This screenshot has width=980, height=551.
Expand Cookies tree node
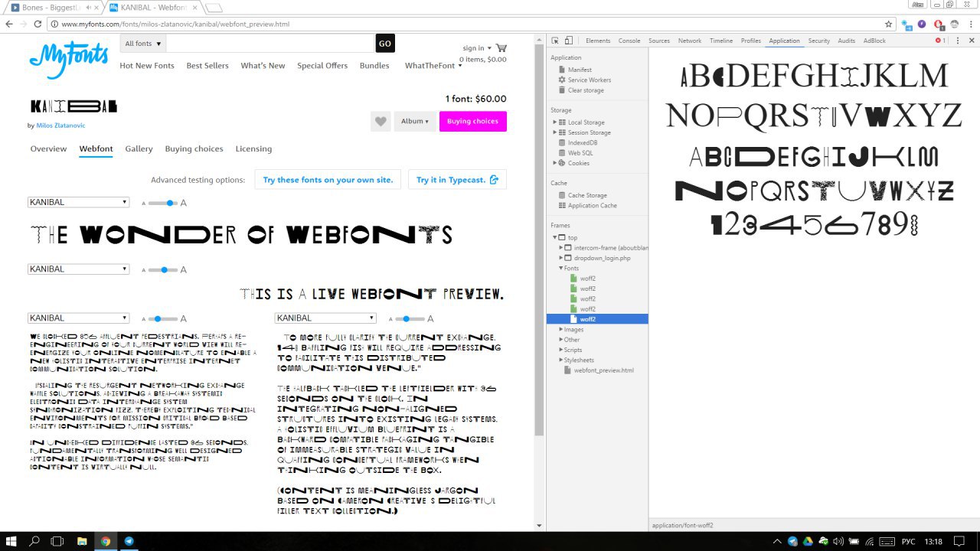pos(554,163)
